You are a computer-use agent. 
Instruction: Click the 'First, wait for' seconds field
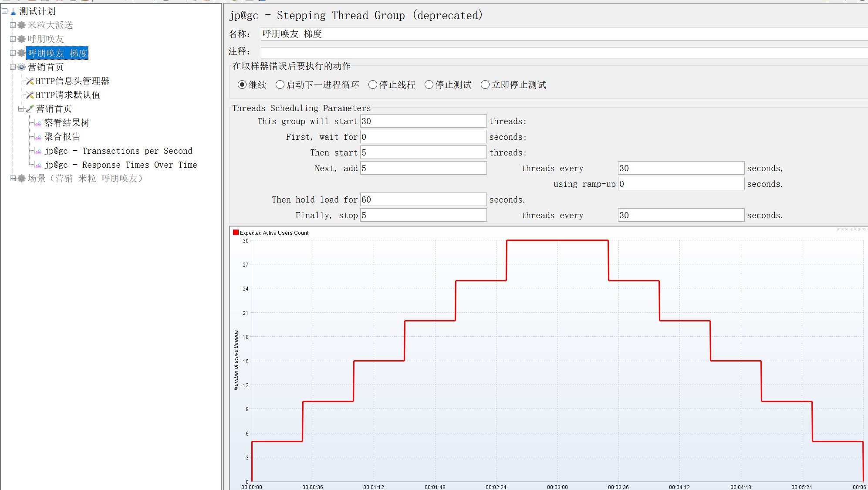click(423, 137)
